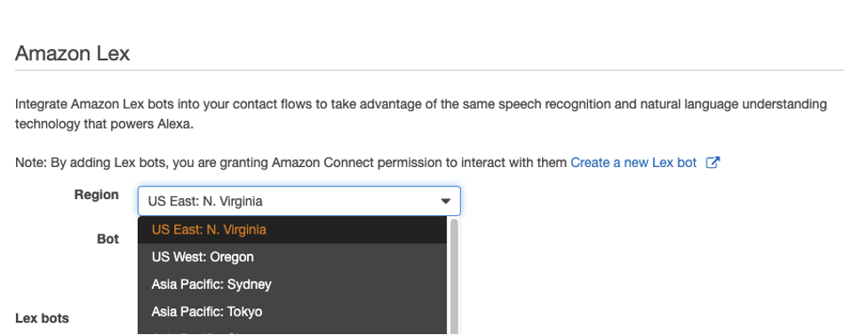Image resolution: width=868 pixels, height=335 pixels.
Task: Pick Asia Pacific: Sydney region option
Action: coord(292,284)
